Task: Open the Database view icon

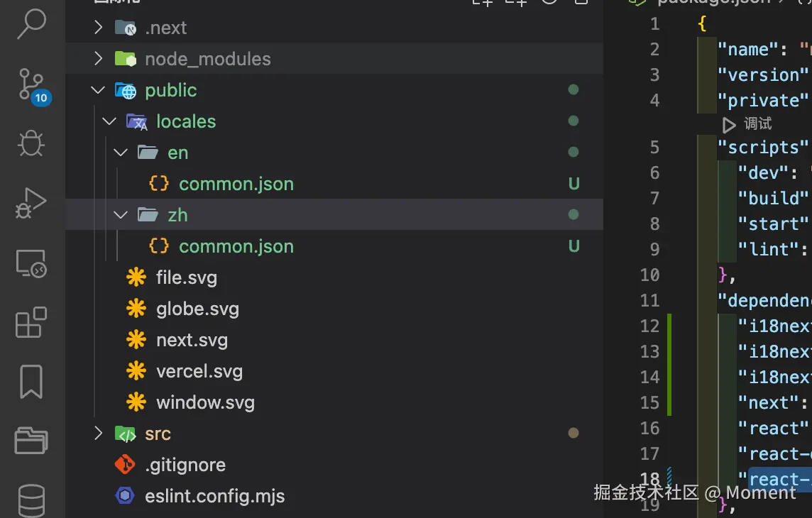Action: 31,499
